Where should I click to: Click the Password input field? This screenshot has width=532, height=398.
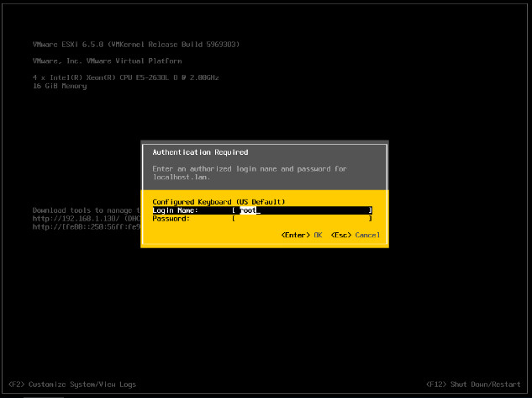[302, 219]
